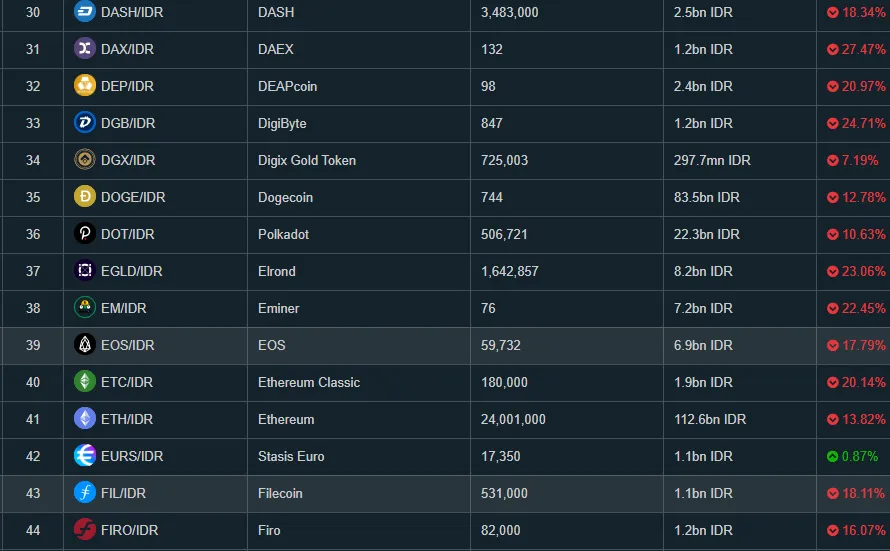Open the EOS/IDR trading pair
The height and width of the screenshot is (551, 890).
[x=128, y=345]
